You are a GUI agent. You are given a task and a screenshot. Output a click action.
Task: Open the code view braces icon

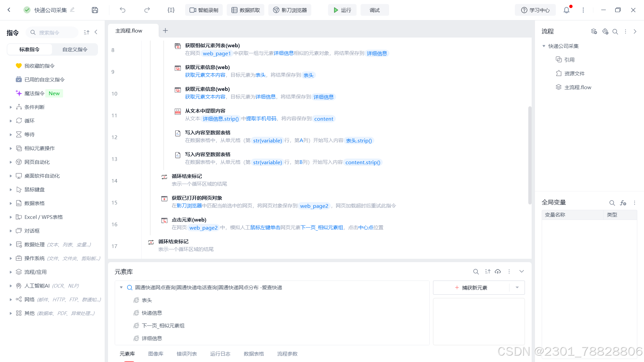171,10
